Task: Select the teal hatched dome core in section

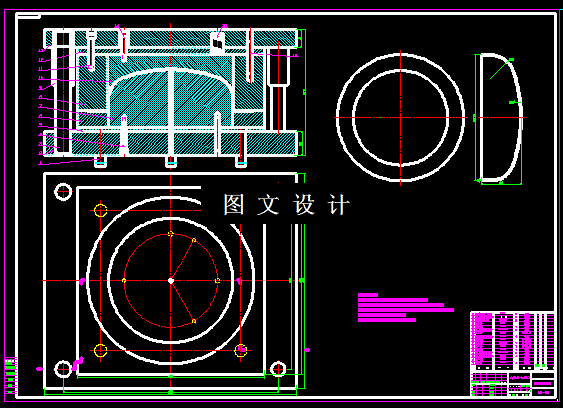Action: coord(171,96)
